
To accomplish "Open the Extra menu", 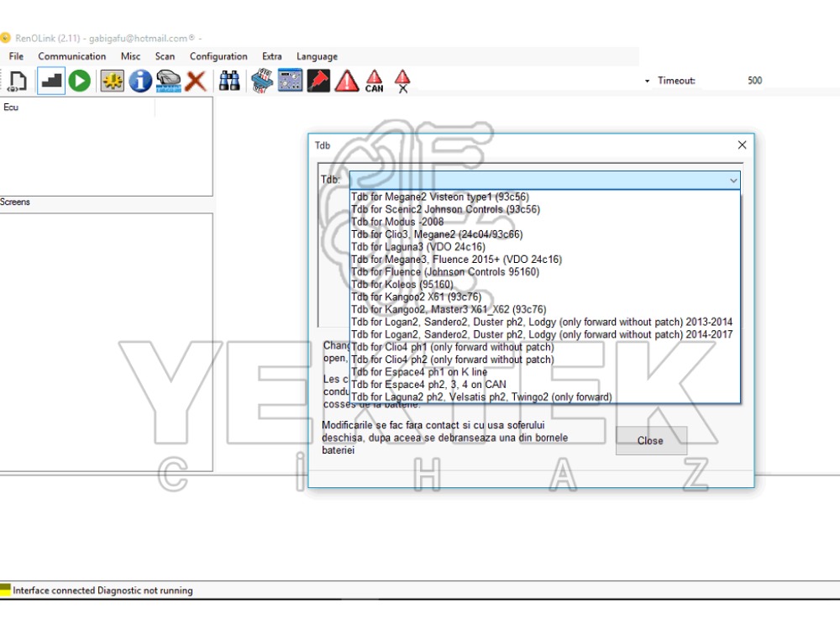I will tap(271, 56).
